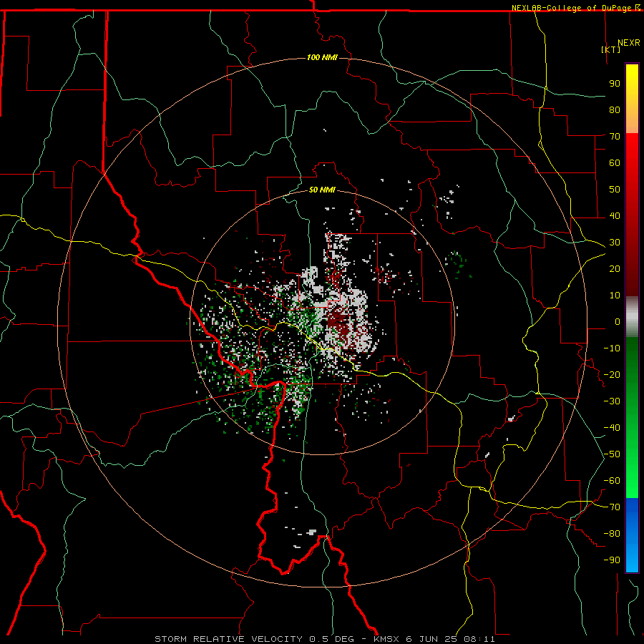
Task: Click the 'STORM RELATIVE VELOCITY 0.5 DEG' caption
Action: pos(254,639)
